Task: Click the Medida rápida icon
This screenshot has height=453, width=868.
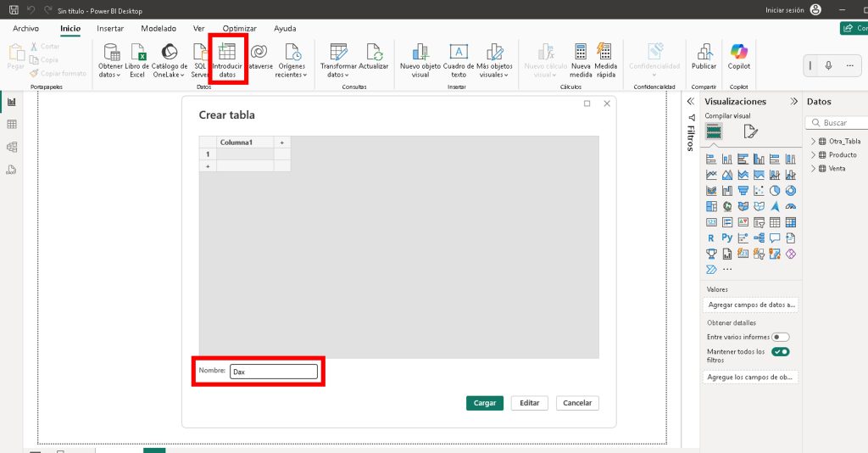Action: (x=605, y=53)
